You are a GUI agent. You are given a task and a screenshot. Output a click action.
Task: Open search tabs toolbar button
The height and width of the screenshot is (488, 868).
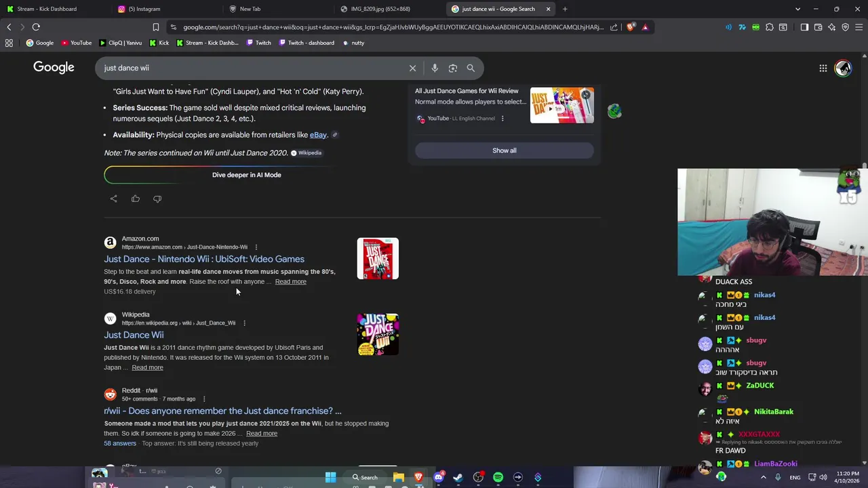pyautogui.click(x=783, y=27)
